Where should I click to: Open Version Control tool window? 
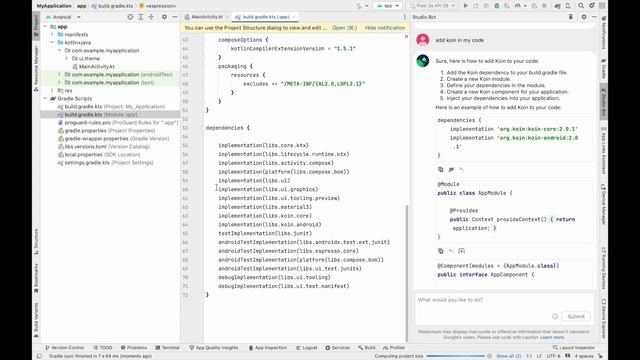click(x=64, y=348)
